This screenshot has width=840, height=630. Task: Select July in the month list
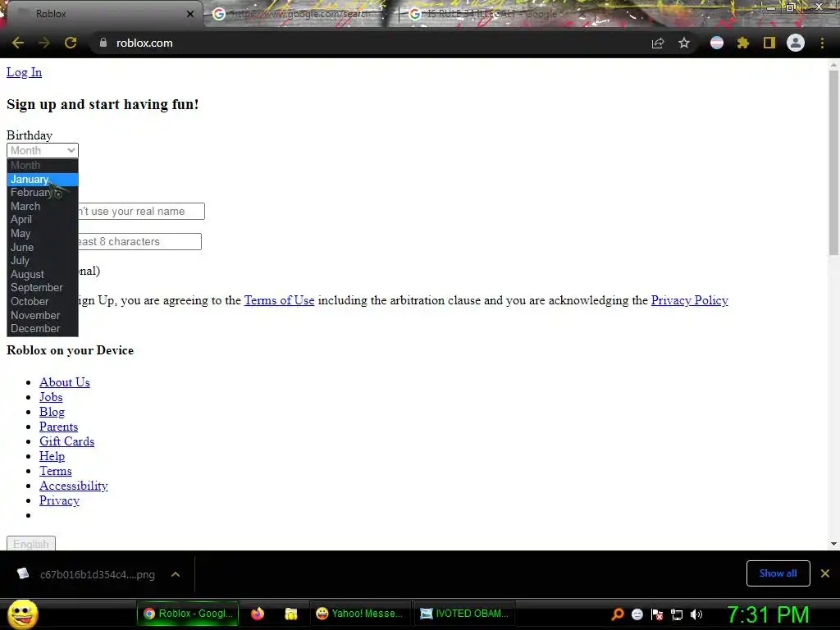click(x=43, y=260)
